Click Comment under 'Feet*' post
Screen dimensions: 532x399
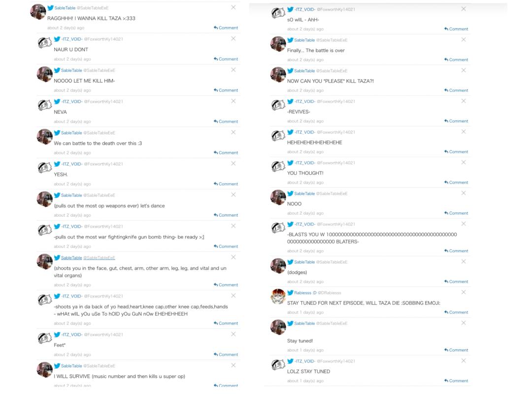[226, 355]
